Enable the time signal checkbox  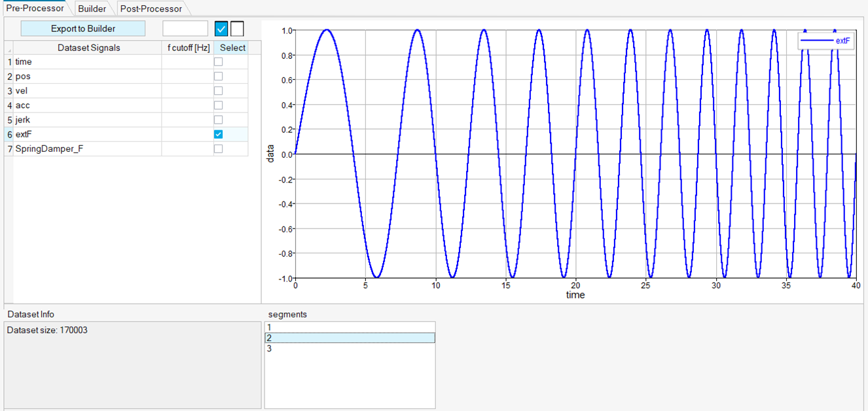219,62
